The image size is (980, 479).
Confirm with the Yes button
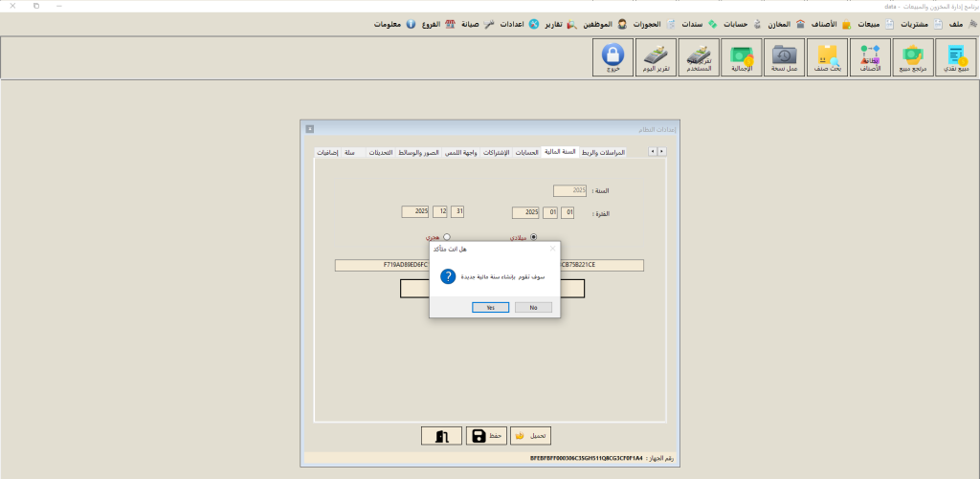pos(490,308)
